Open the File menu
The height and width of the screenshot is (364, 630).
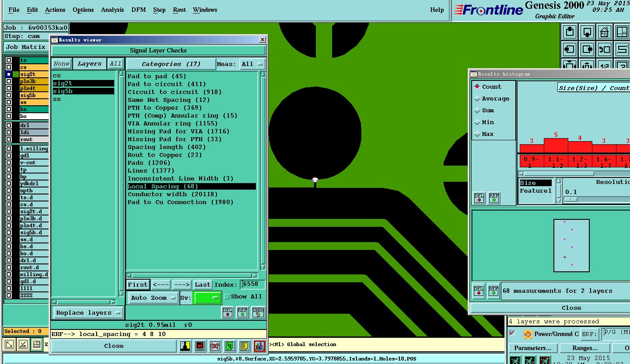(x=14, y=10)
